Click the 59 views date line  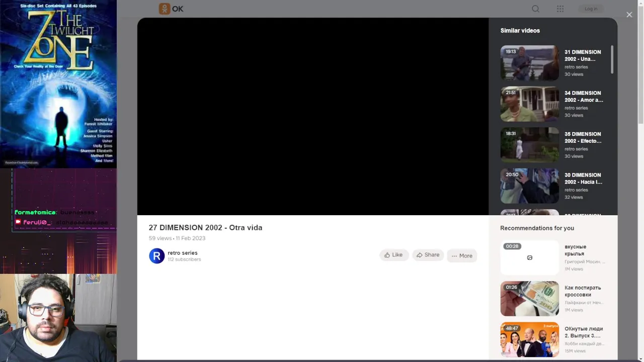click(177, 238)
